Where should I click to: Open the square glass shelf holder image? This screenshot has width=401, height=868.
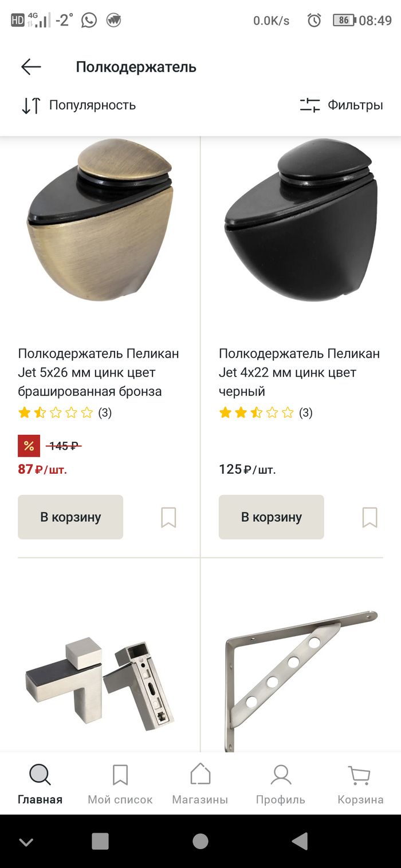tap(100, 681)
